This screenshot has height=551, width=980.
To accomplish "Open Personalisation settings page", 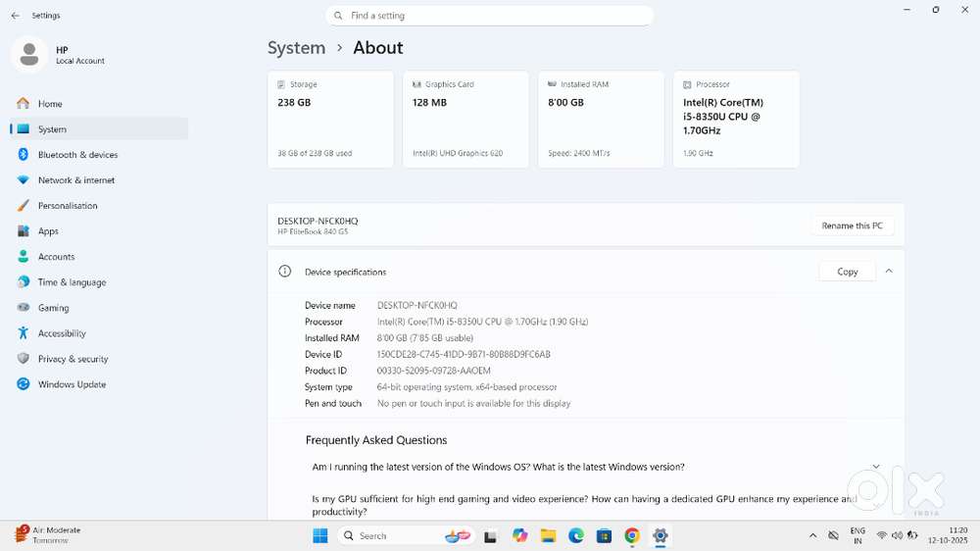I will coord(67,206).
